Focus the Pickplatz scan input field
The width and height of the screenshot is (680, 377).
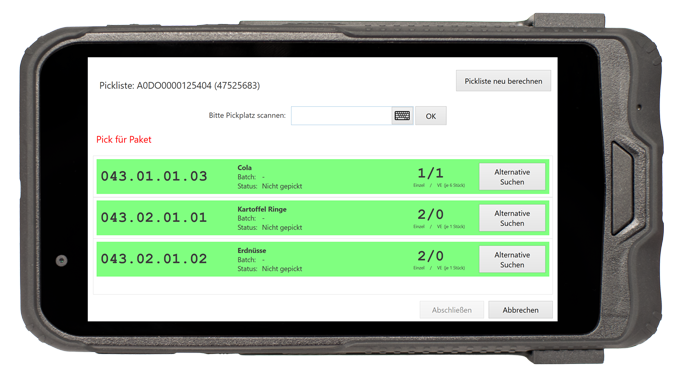coord(341,116)
